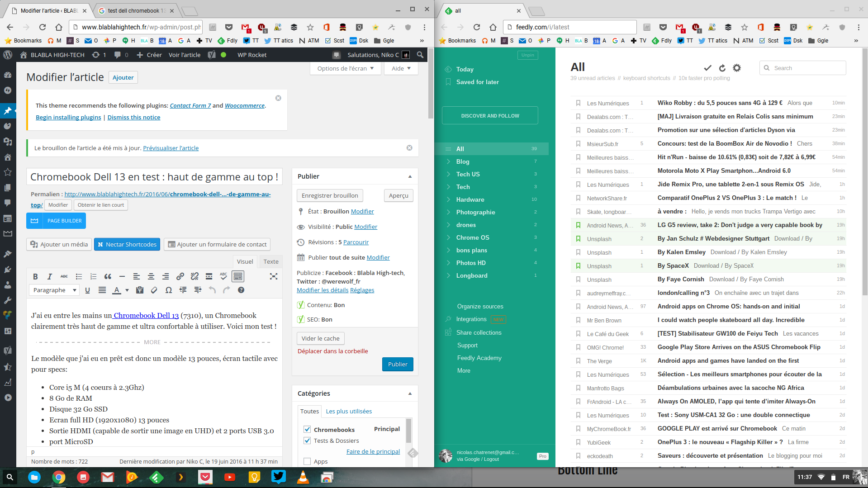Unsave the LG G5 review bookmark
Viewport: 868px width, 488px height.
tap(578, 225)
